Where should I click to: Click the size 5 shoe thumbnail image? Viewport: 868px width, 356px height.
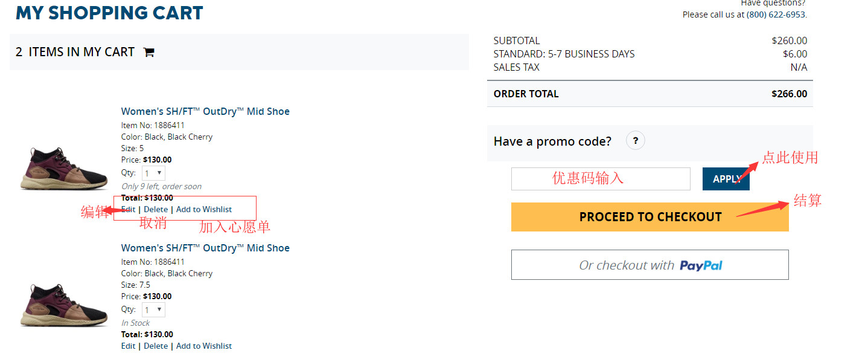tap(64, 169)
